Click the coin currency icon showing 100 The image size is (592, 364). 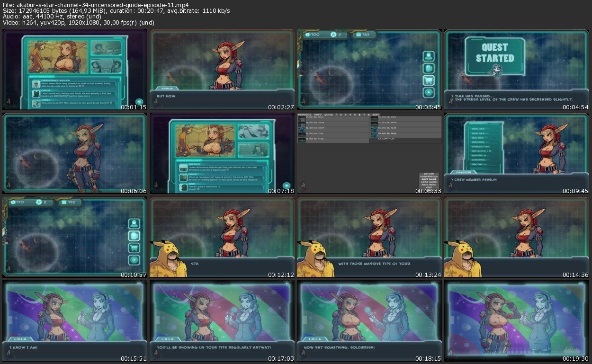309,35
